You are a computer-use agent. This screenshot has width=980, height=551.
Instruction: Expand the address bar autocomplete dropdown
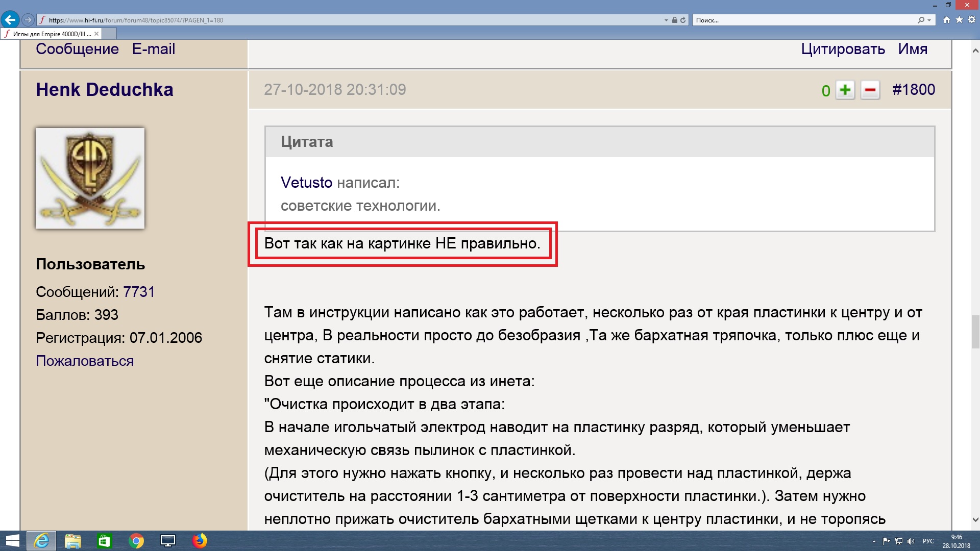[666, 20]
